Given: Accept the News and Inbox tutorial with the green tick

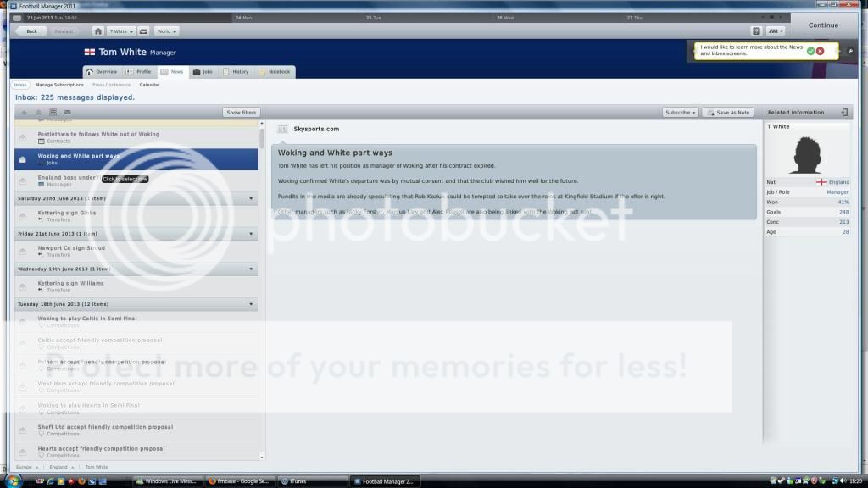Looking at the screenshot, I should 810,51.
